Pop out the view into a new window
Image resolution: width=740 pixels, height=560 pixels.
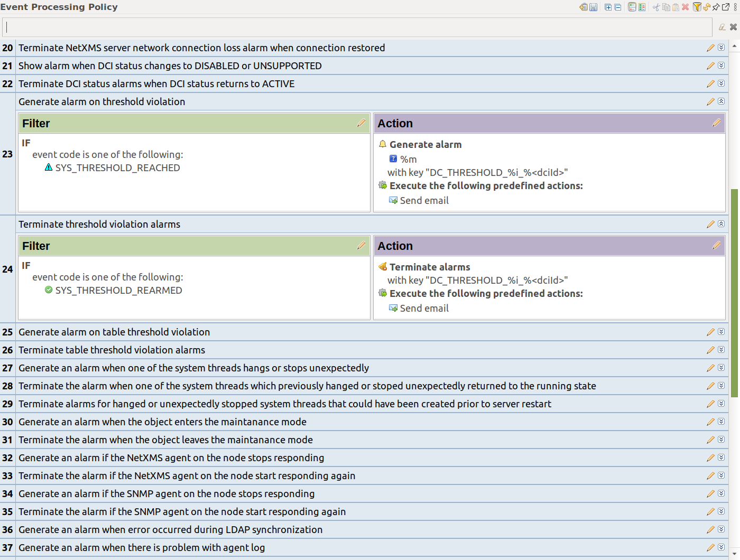click(726, 7)
